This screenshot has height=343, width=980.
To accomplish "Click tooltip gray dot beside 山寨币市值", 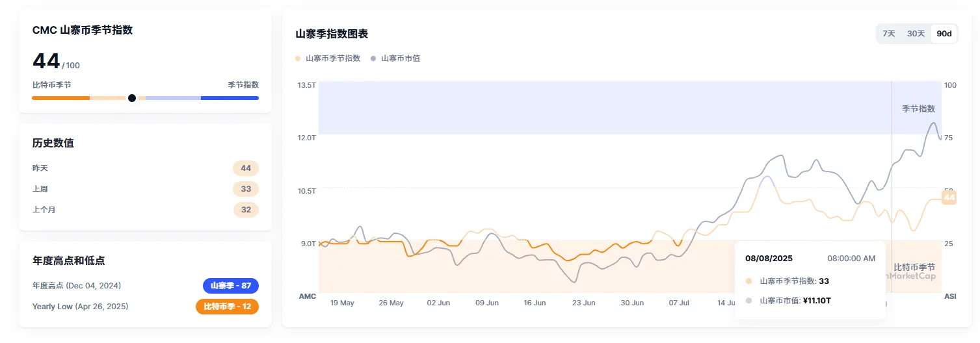I will [x=748, y=301].
